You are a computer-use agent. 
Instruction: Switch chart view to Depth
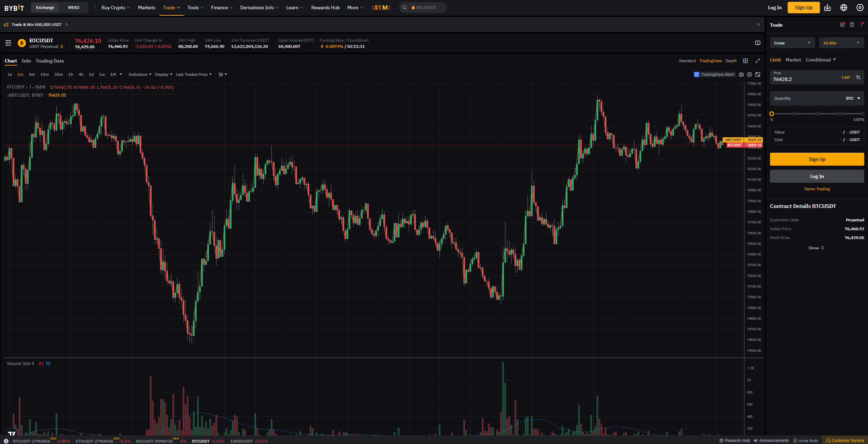731,61
